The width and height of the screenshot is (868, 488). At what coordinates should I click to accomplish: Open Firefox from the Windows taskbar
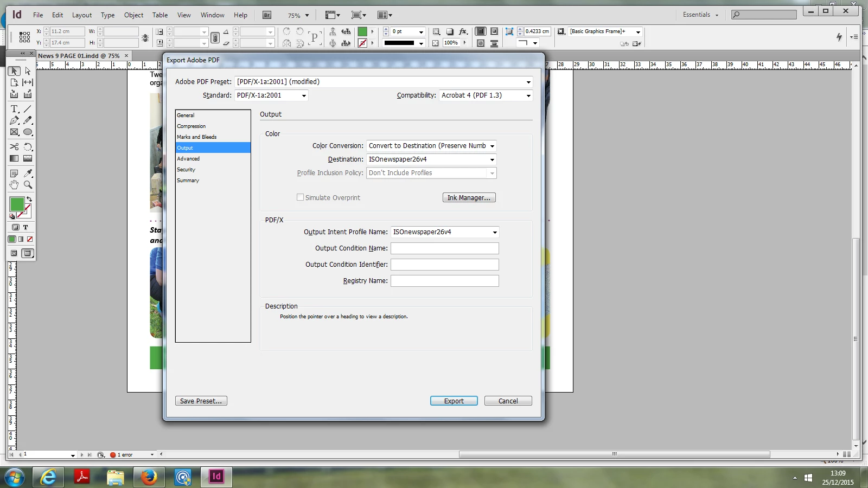(x=149, y=477)
